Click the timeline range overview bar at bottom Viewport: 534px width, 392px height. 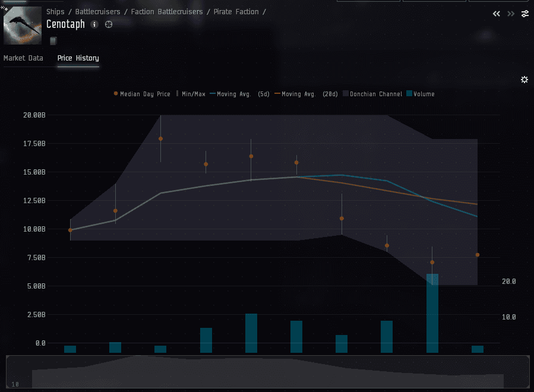click(267, 372)
